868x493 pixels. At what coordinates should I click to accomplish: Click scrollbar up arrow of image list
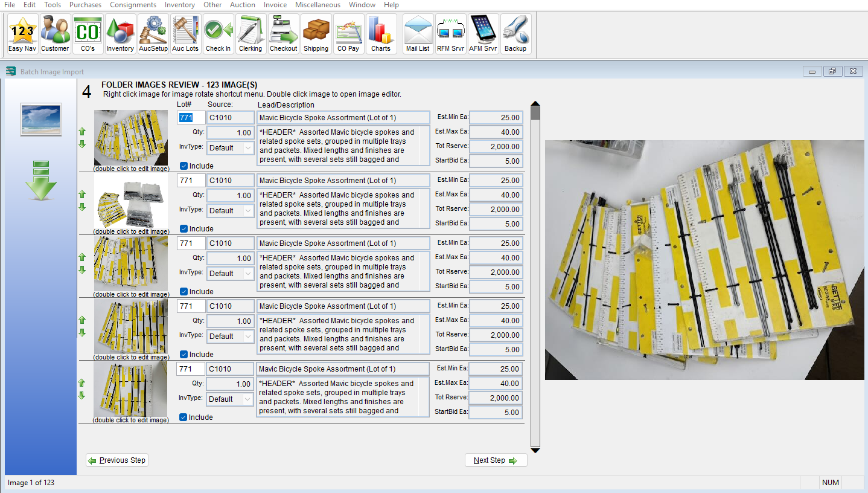click(x=535, y=105)
